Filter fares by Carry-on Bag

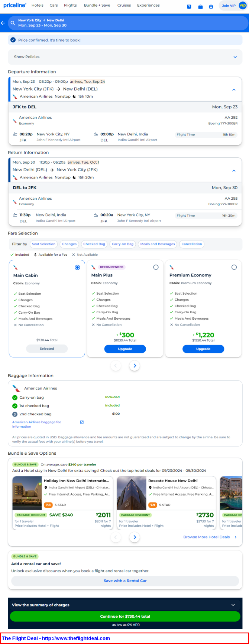(123, 244)
